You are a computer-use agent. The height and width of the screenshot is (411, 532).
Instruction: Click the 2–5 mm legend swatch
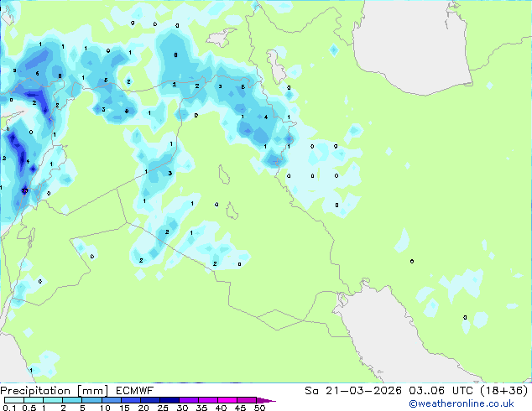(x=72, y=400)
